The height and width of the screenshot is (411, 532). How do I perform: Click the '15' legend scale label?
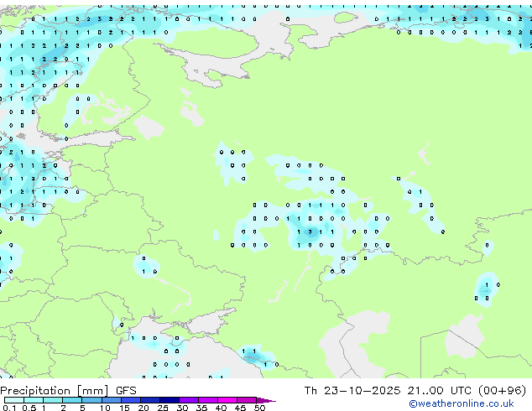click(x=124, y=408)
